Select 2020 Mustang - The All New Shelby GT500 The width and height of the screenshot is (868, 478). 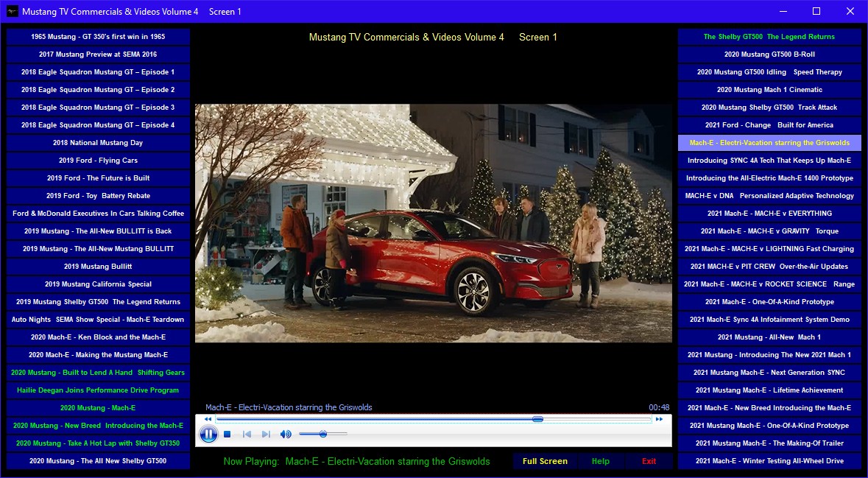point(98,461)
